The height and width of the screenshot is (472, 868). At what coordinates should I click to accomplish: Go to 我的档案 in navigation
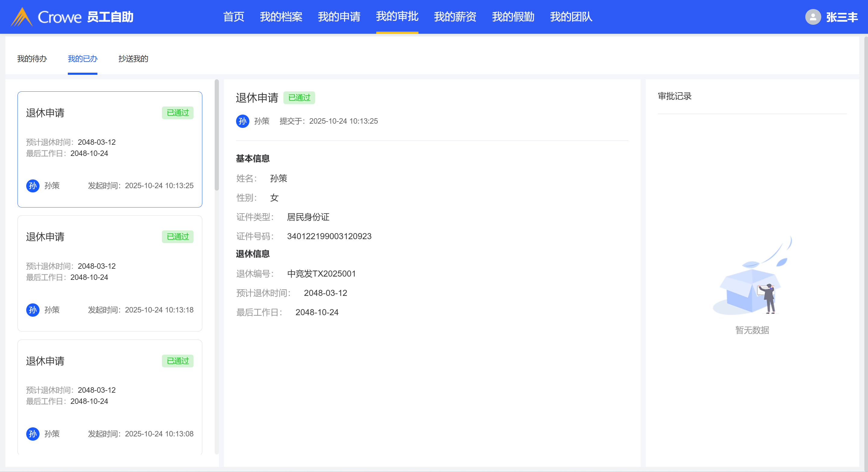pos(281,17)
